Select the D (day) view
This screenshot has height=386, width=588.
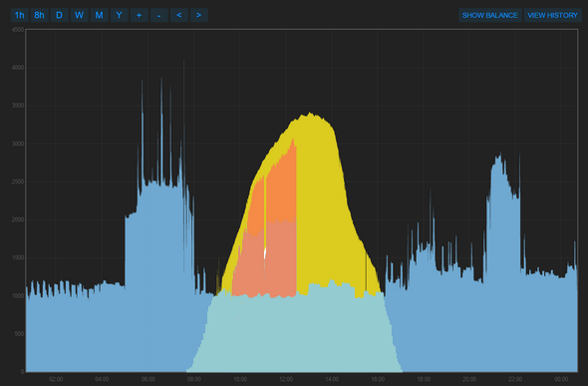(59, 15)
